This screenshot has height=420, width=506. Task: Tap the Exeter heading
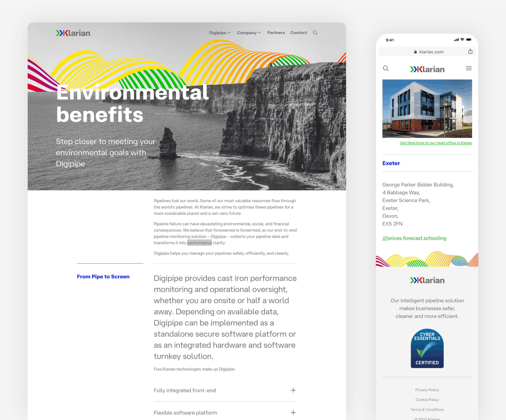[x=391, y=163]
